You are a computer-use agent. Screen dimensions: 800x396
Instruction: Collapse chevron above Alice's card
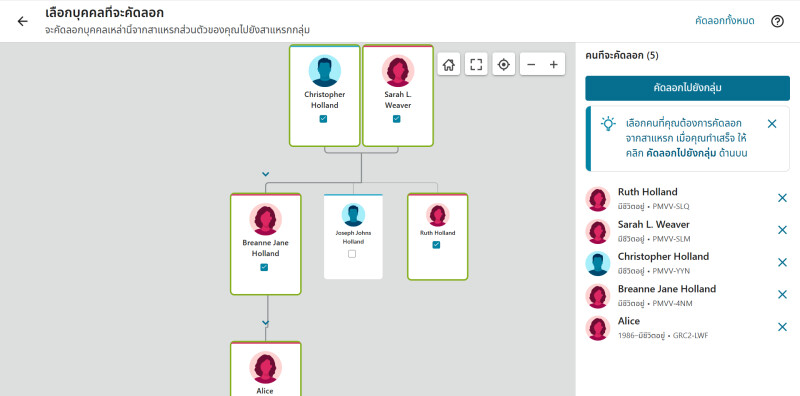pyautogui.click(x=265, y=323)
